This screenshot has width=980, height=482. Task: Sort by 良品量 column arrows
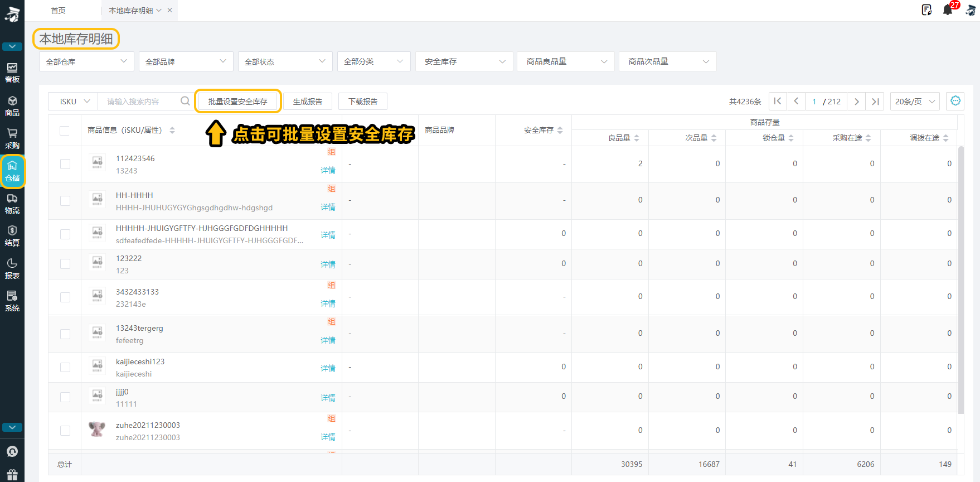(x=637, y=138)
